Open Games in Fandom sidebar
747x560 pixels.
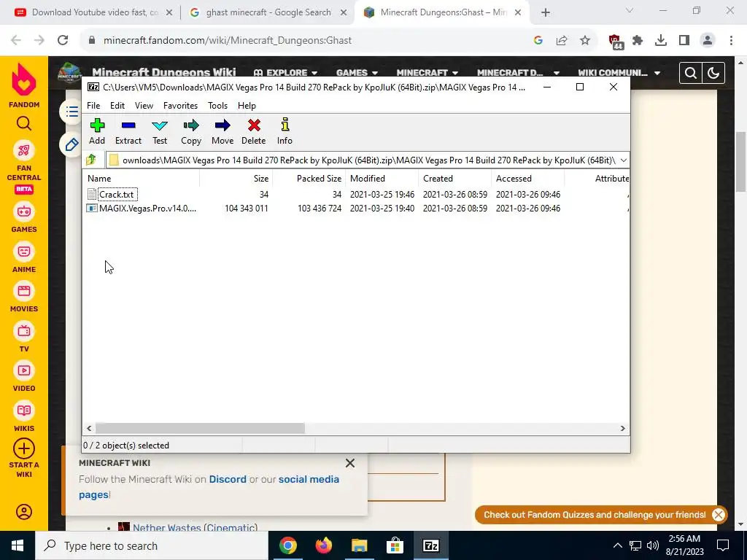tap(24, 218)
